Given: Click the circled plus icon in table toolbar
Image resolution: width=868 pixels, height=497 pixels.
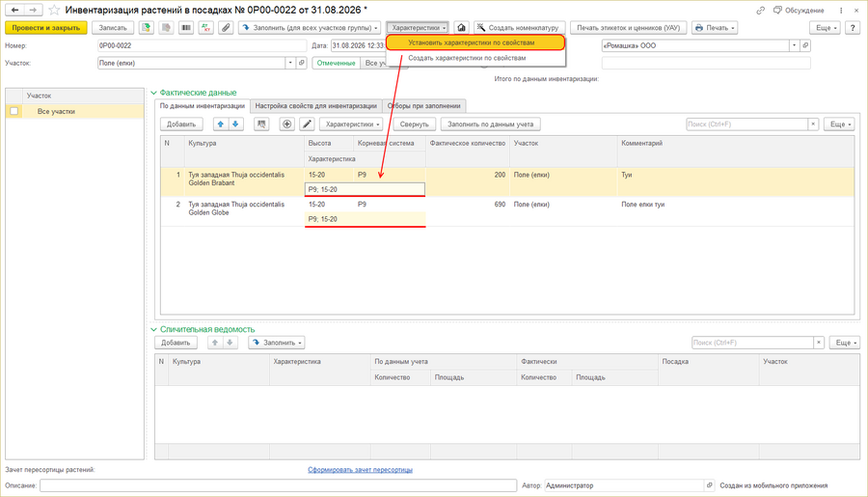Looking at the screenshot, I should tap(286, 124).
